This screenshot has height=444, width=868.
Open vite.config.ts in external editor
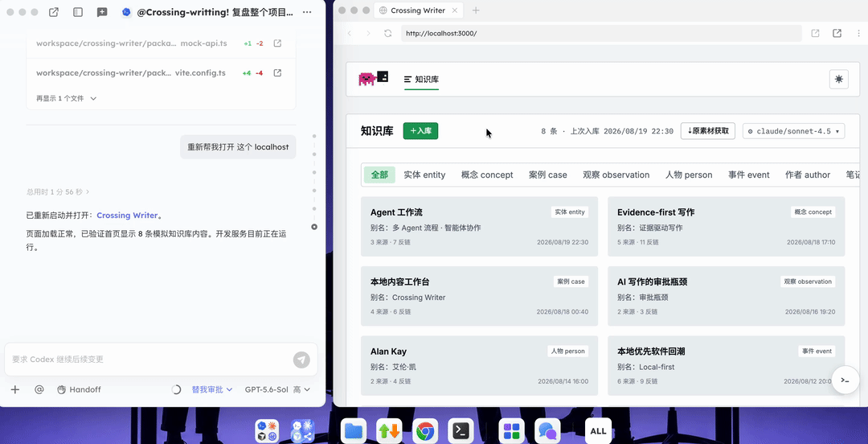[x=278, y=72]
